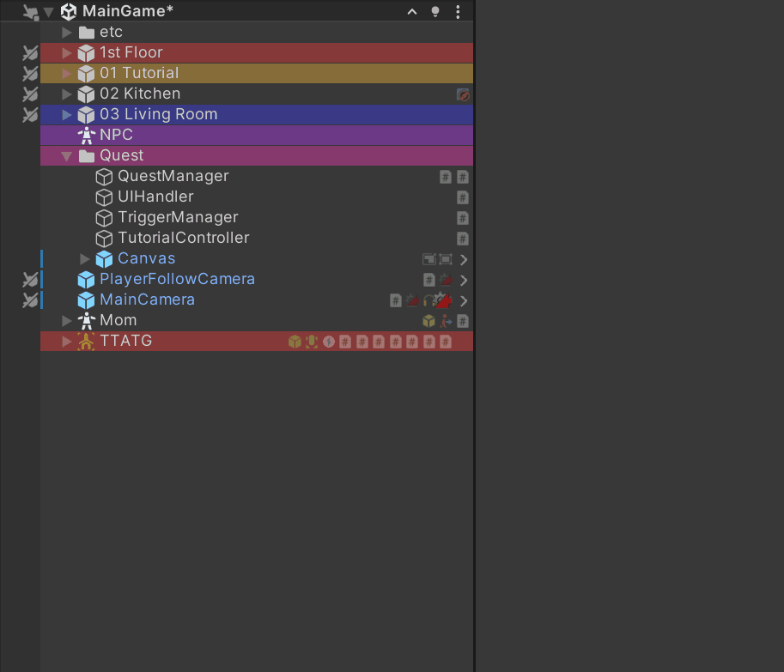Toggle the picking icon for 02 Kitchen

pyautogui.click(x=30, y=94)
